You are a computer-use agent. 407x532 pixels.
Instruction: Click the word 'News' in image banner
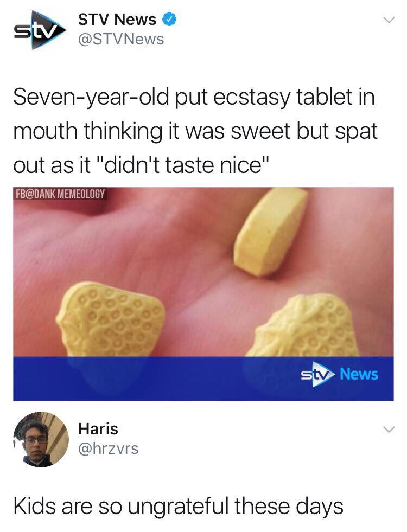(x=359, y=374)
